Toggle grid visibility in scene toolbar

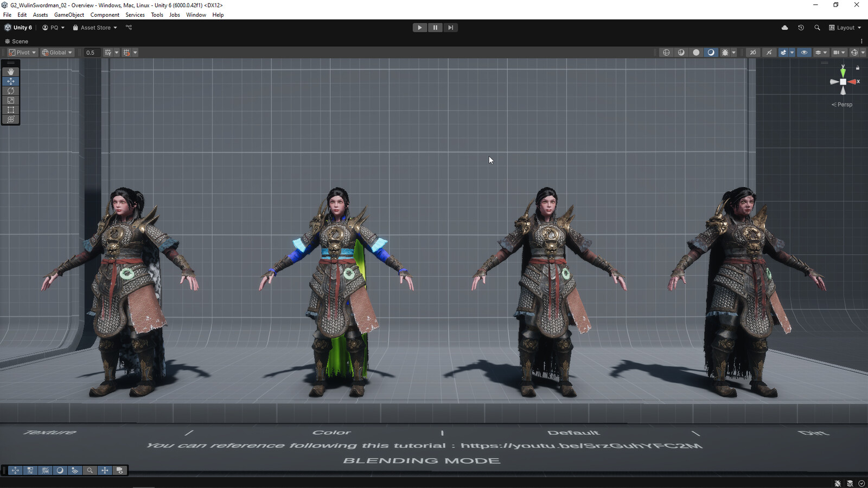(108, 53)
